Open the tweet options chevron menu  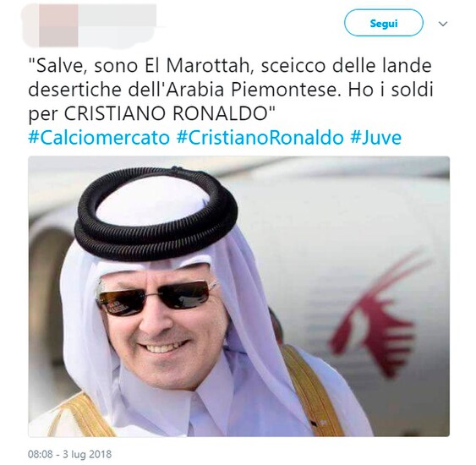(443, 24)
